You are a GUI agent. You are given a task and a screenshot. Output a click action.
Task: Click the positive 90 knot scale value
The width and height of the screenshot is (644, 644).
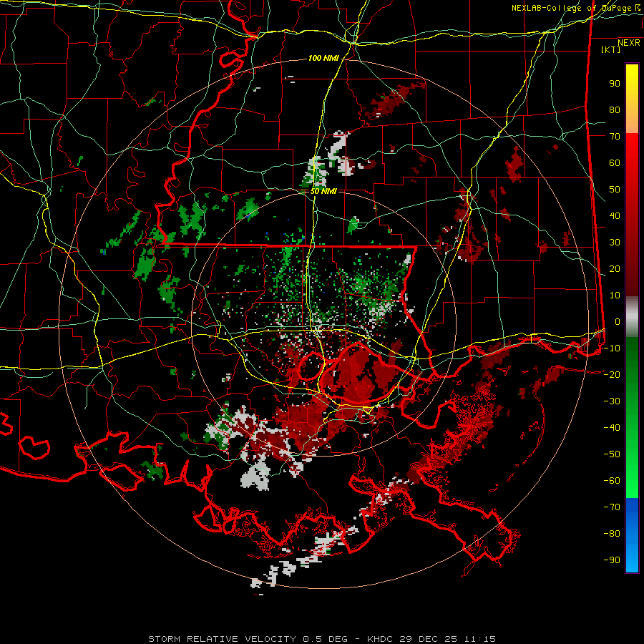[x=615, y=84]
